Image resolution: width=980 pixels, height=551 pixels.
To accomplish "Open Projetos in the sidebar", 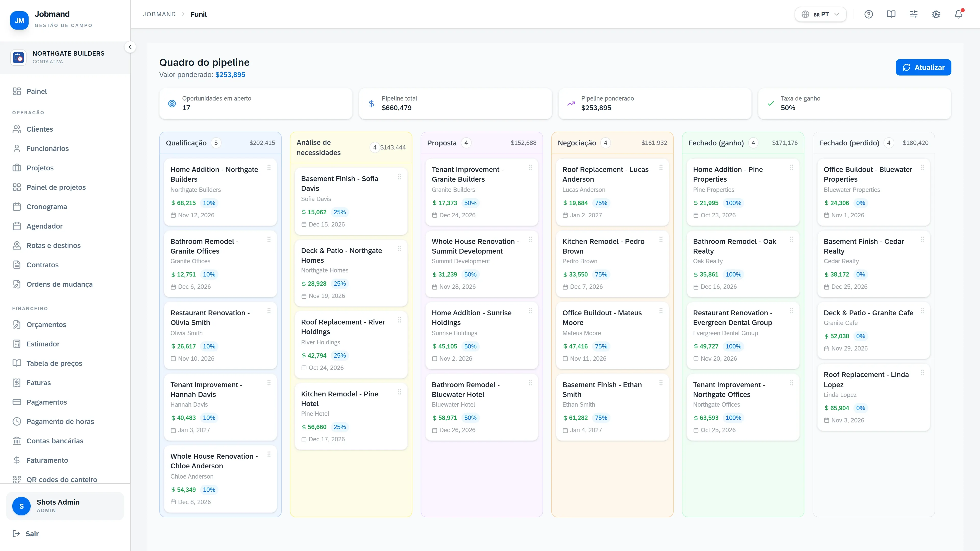I will [x=65, y=168].
